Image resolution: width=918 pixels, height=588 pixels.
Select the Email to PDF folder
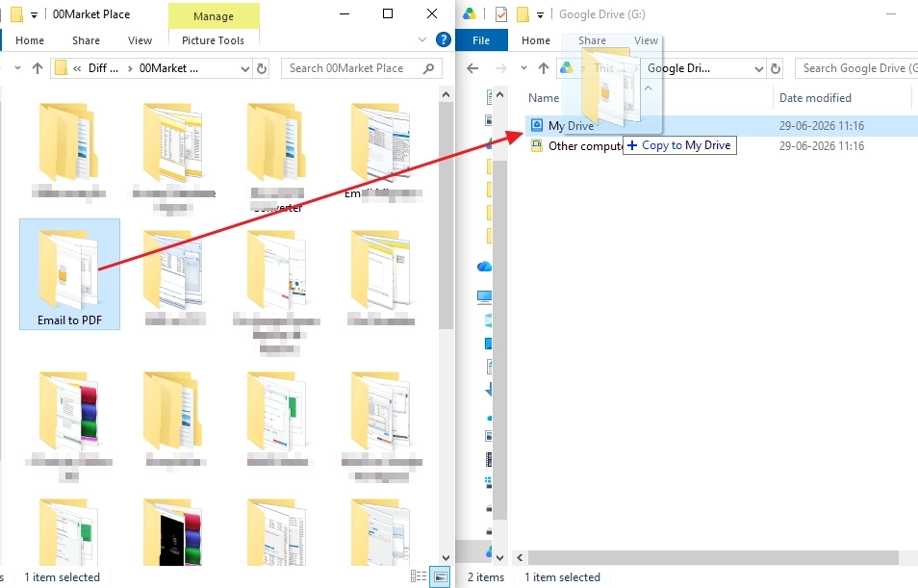click(69, 274)
